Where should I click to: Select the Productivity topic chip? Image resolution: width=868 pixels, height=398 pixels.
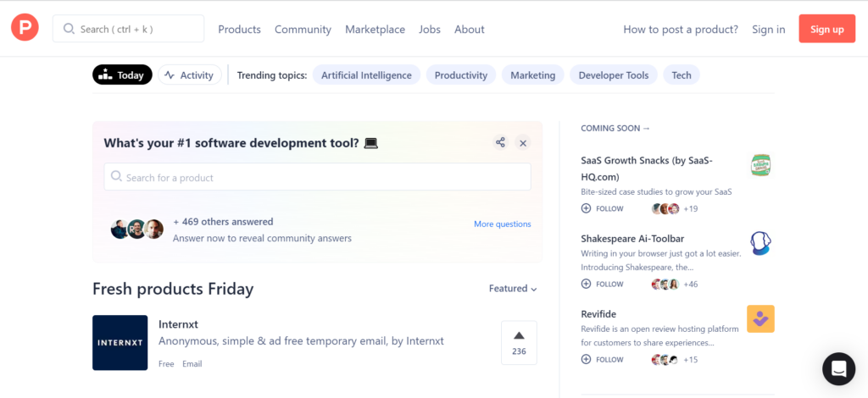[461, 75]
